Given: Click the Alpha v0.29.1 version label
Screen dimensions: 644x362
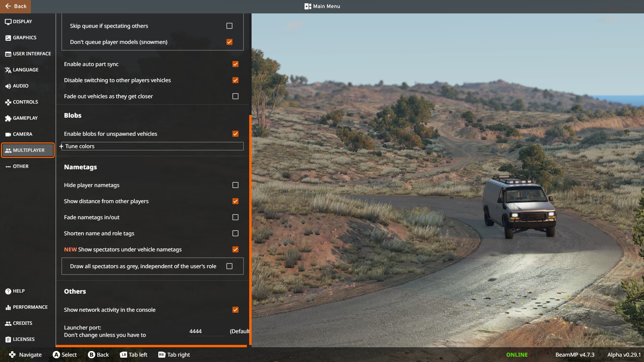Looking at the screenshot, I should point(624,355).
